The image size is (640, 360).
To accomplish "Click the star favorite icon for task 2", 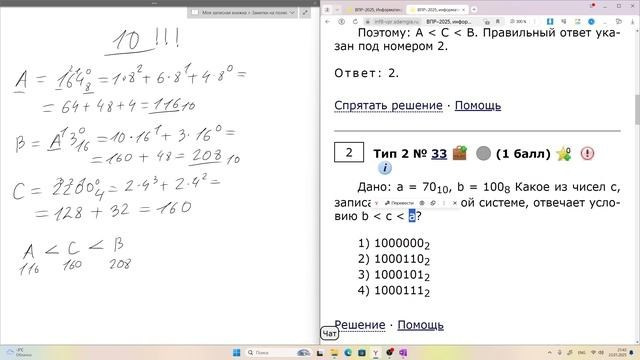I will 564,154.
